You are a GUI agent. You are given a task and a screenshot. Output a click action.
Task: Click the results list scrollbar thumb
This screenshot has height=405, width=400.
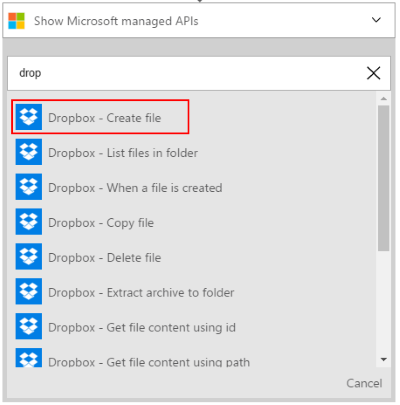click(x=384, y=178)
